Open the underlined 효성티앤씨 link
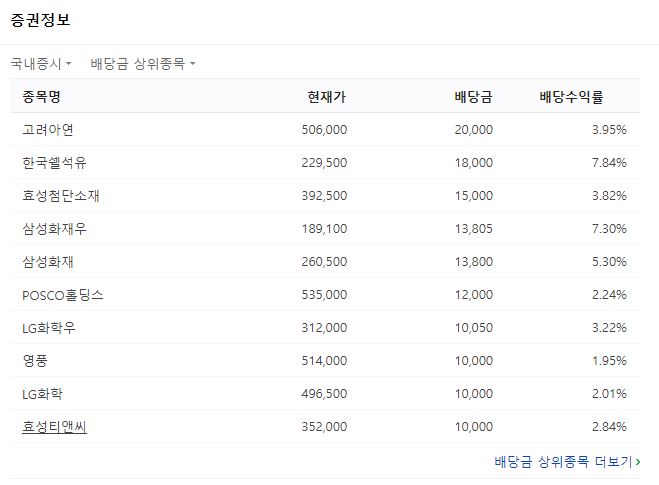The image size is (659, 485). pos(54,427)
